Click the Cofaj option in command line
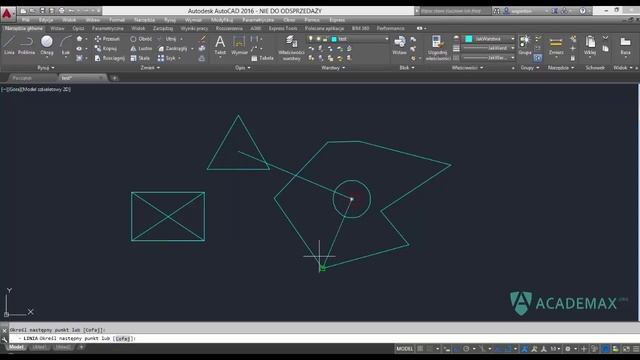 click(123, 338)
